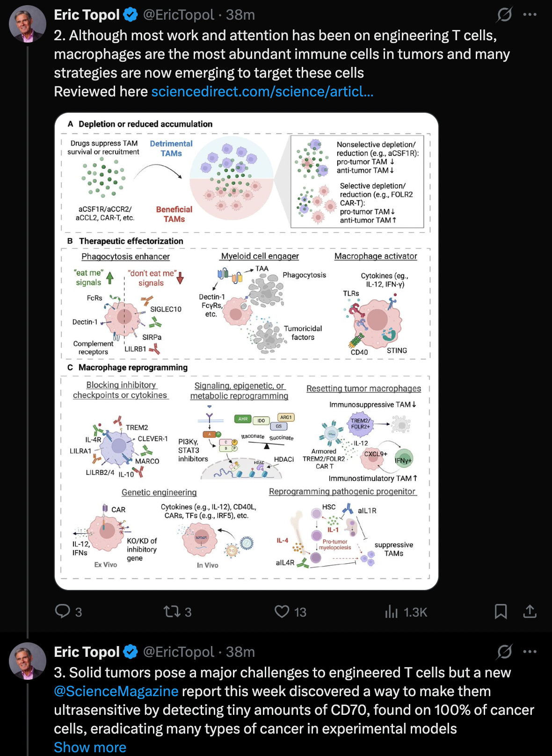The width and height of the screenshot is (552, 756).
Task: Open the sciencedirect.com article link
Action: point(262,92)
